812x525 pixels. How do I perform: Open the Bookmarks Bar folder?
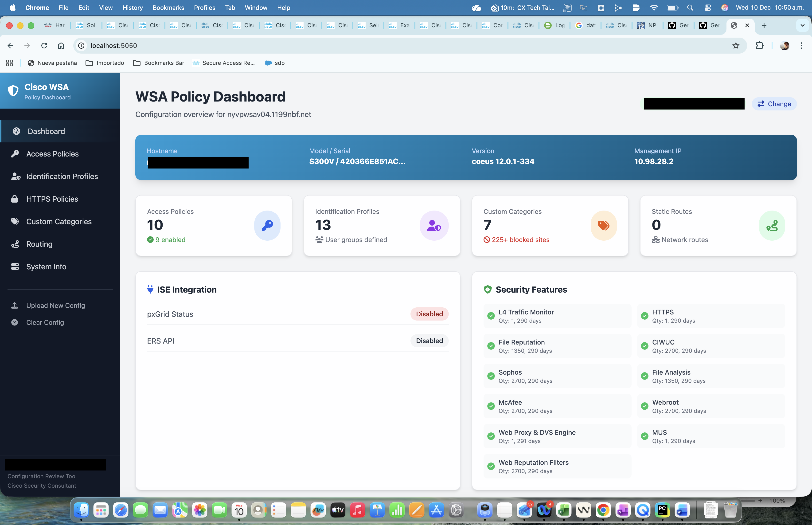(158, 63)
